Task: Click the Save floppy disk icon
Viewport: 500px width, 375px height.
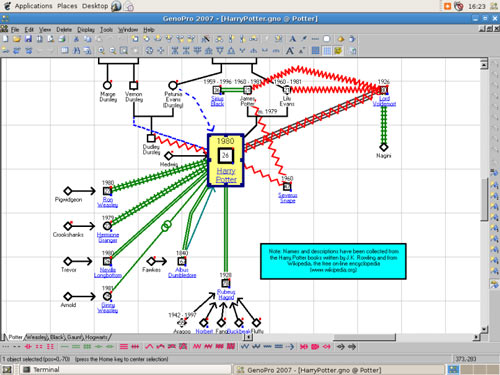Action: coord(28,39)
